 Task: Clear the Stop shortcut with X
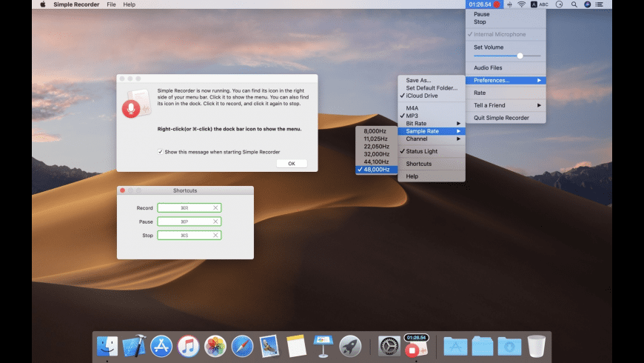coord(215,235)
